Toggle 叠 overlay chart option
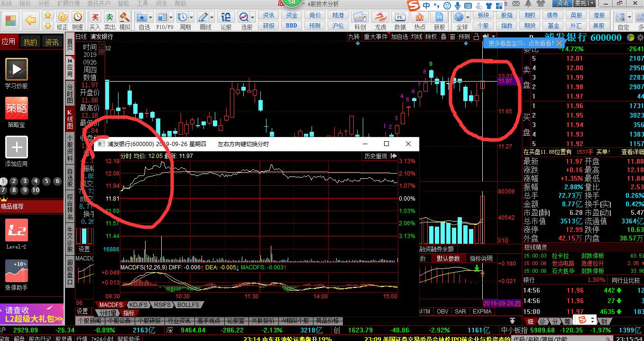This screenshot has width=644, height=341. (x=443, y=37)
